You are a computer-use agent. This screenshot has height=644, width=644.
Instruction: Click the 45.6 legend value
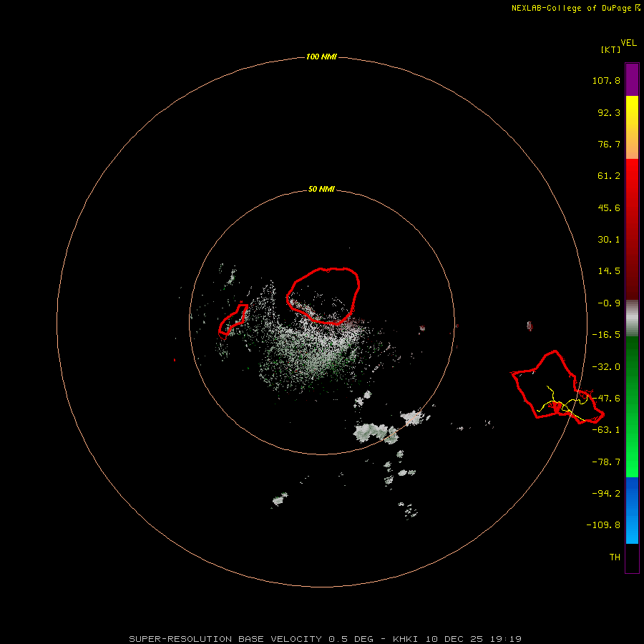tap(609, 208)
